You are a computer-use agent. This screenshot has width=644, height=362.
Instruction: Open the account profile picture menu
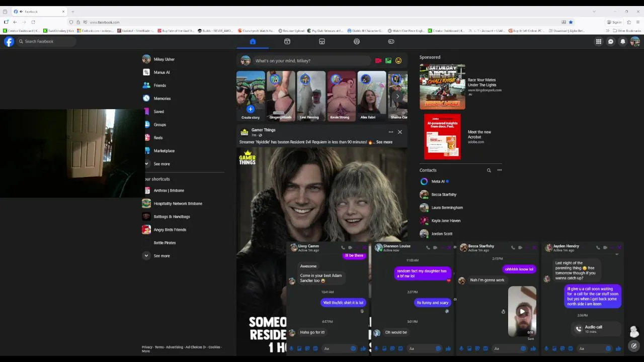(x=635, y=42)
